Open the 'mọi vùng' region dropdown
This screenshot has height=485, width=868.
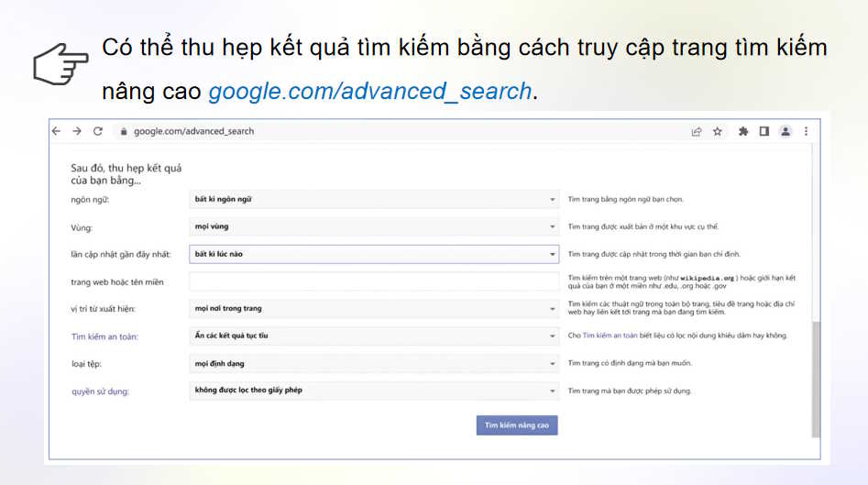(x=374, y=226)
